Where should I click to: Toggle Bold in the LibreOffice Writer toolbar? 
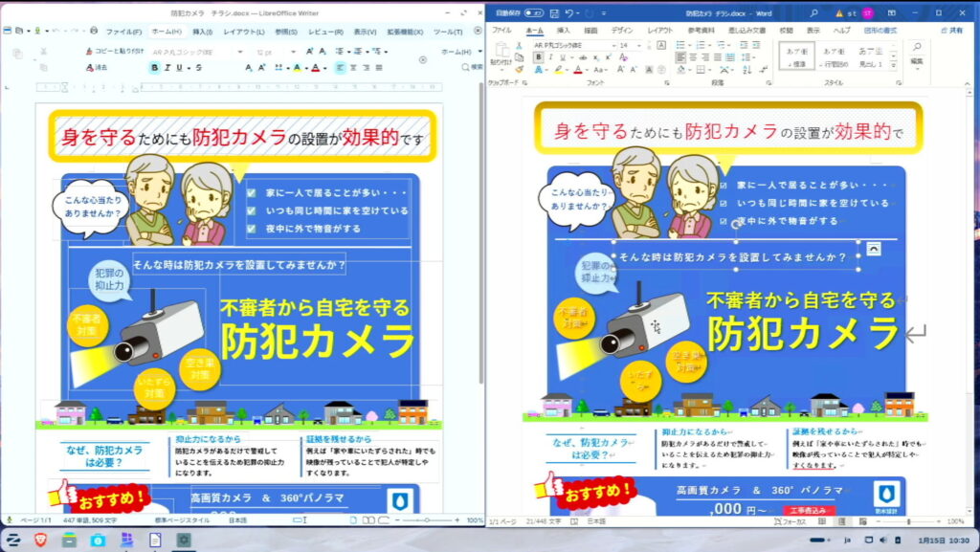coord(155,68)
